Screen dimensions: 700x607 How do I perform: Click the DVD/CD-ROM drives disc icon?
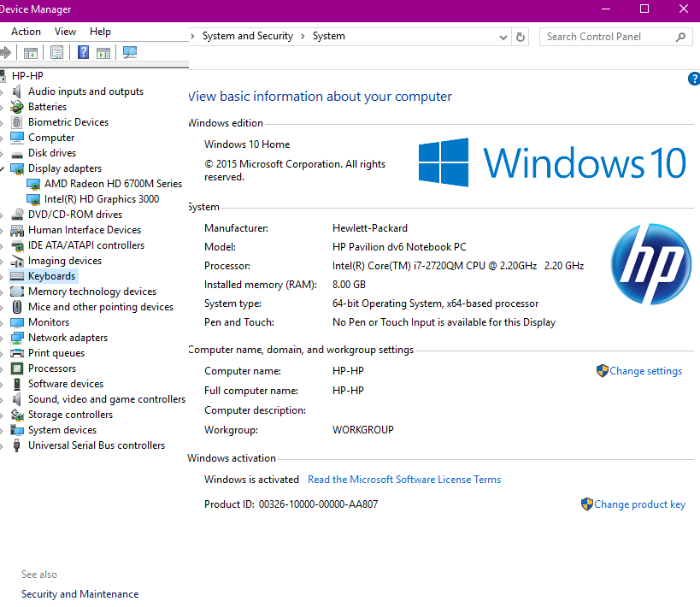pos(17,215)
